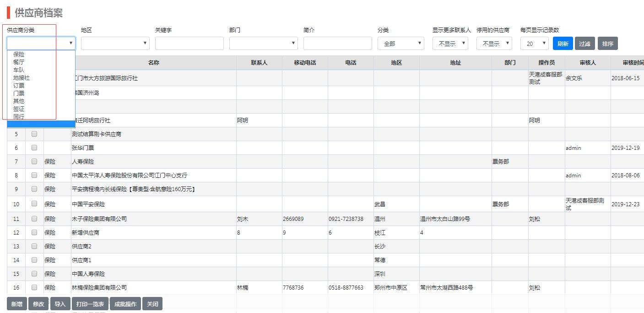Select 餐厅 in supplier category list
Viewport: 644px width, 313px height.
19,62
